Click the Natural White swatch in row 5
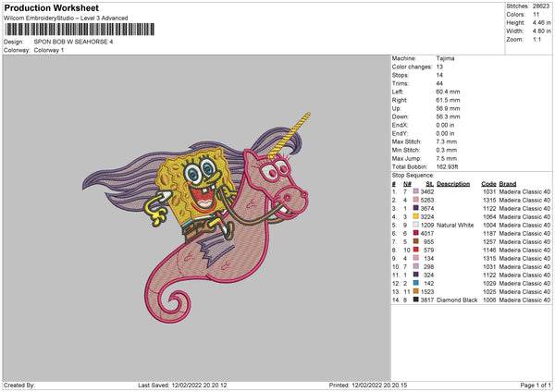555x392 pixels. 416,225
